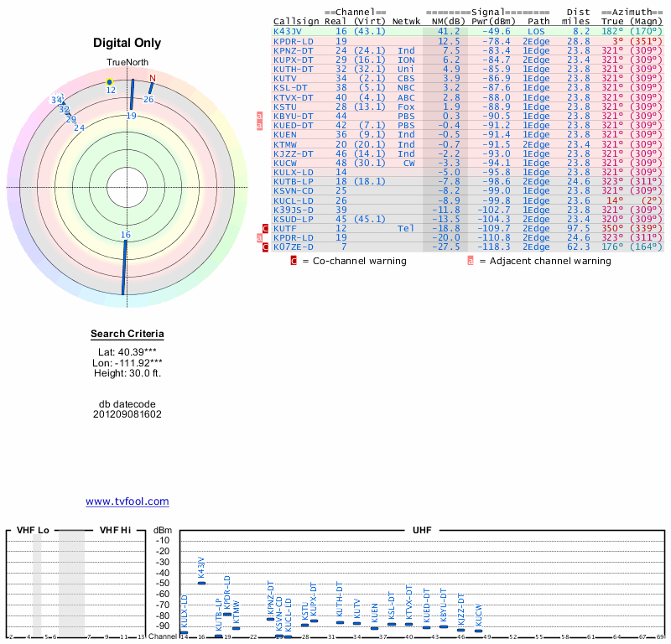Click the co-channel warning icon beside K07ZE-D
671x644 pixels.
pos(265,247)
